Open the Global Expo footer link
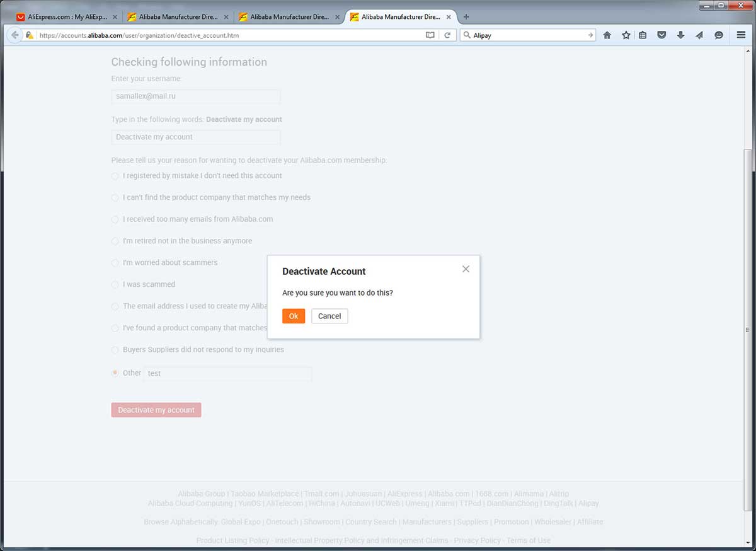 pyautogui.click(x=241, y=522)
